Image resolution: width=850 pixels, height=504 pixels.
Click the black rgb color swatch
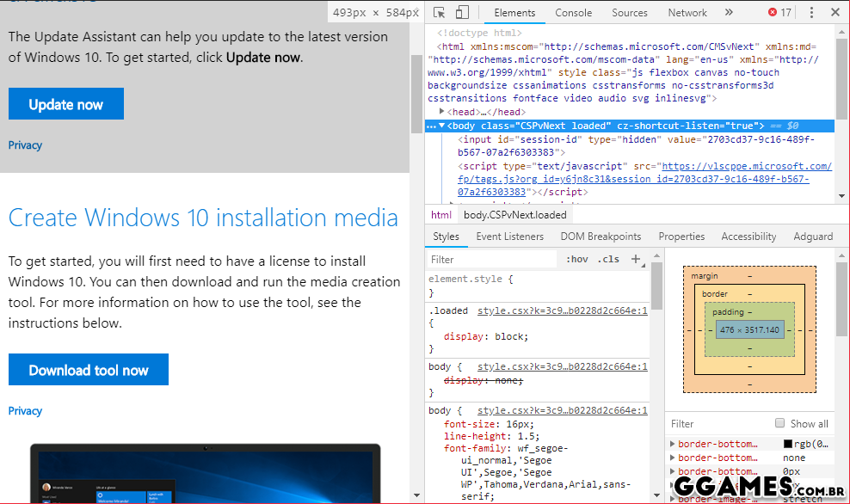coord(787,444)
